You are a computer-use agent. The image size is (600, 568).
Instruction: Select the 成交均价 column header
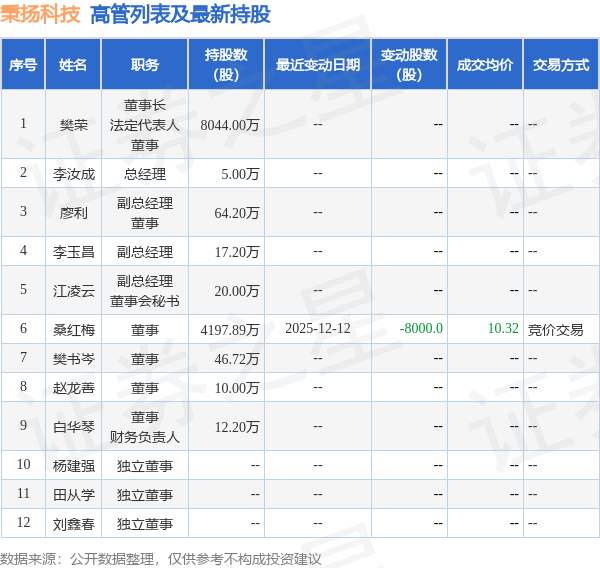click(485, 64)
